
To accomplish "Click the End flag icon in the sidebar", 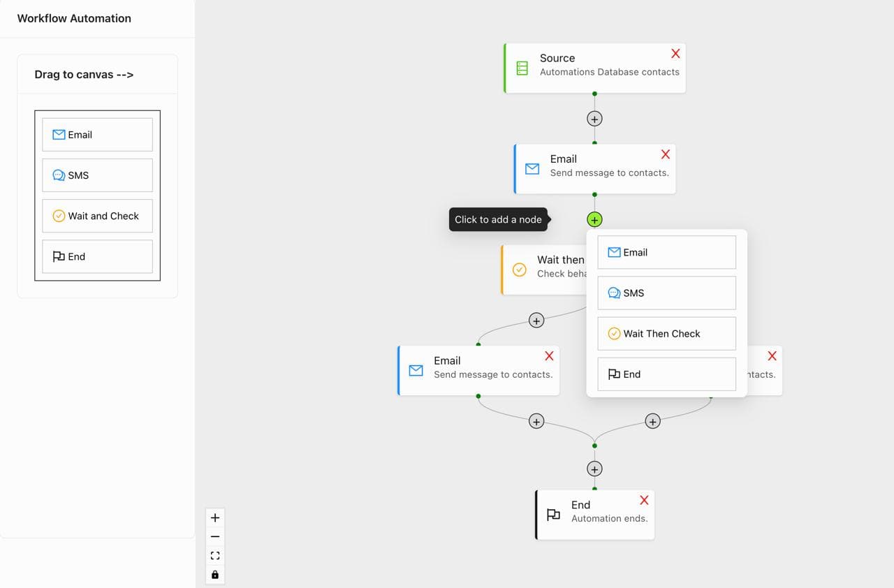I will (59, 256).
